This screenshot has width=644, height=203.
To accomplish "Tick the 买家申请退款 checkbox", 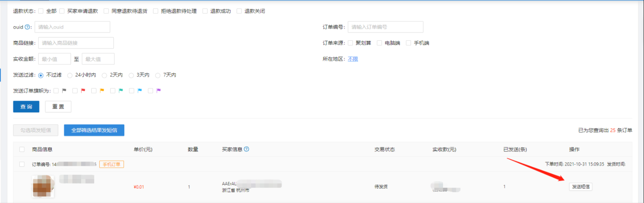I will point(62,11).
